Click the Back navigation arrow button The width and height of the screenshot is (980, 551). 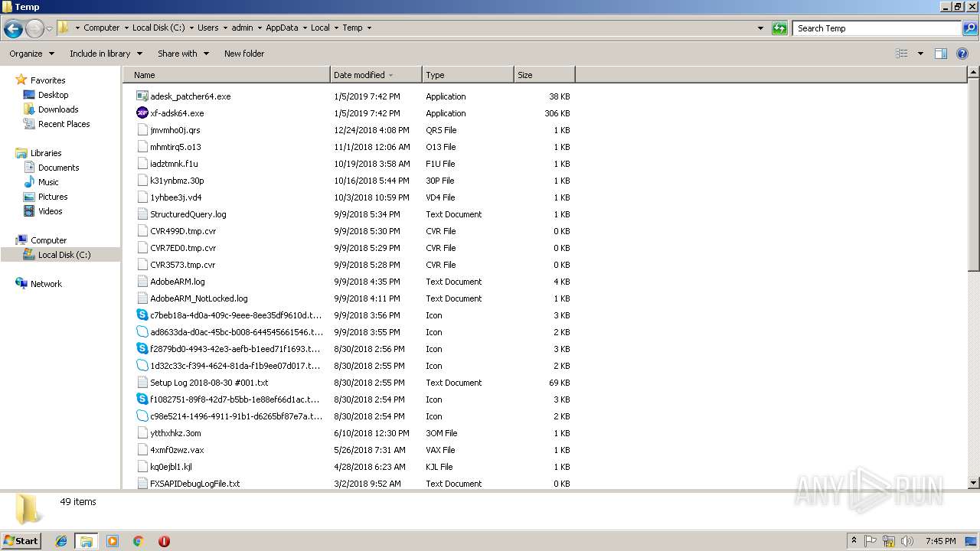point(13,29)
